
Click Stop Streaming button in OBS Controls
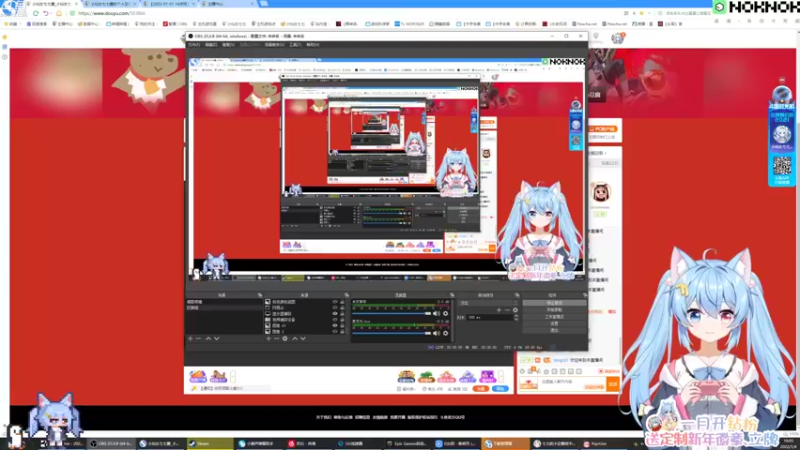(x=555, y=303)
